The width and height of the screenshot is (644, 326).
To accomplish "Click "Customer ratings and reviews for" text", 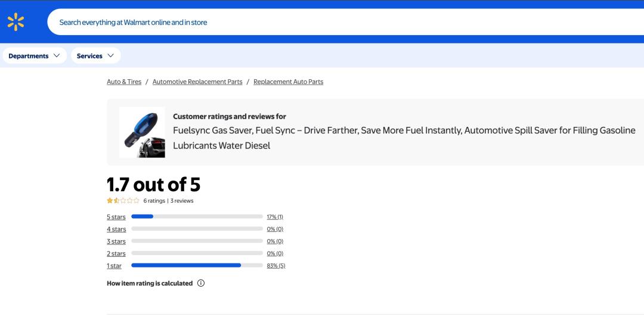I will [x=230, y=117].
